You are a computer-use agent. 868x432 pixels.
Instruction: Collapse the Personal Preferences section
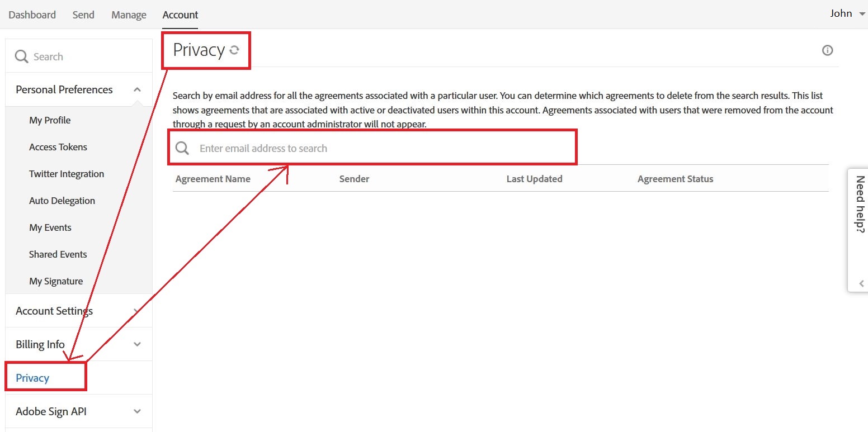137,89
